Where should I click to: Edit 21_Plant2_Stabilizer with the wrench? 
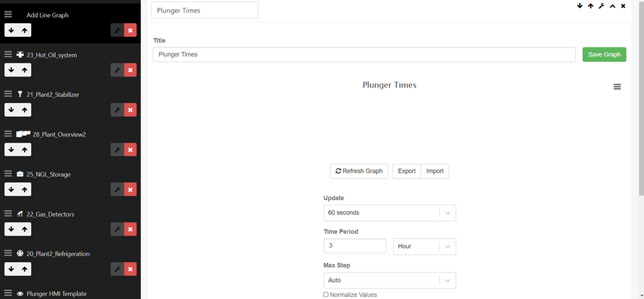pos(118,110)
